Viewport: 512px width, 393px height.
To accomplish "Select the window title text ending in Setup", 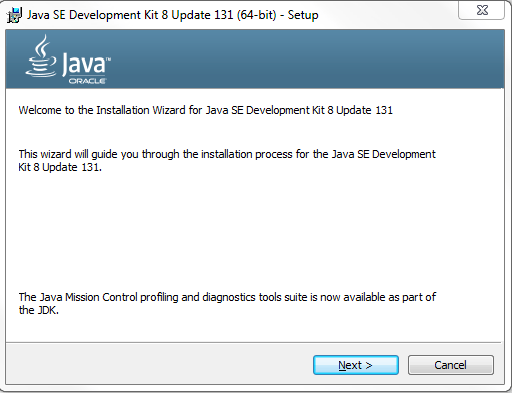I will pyautogui.click(x=173, y=15).
